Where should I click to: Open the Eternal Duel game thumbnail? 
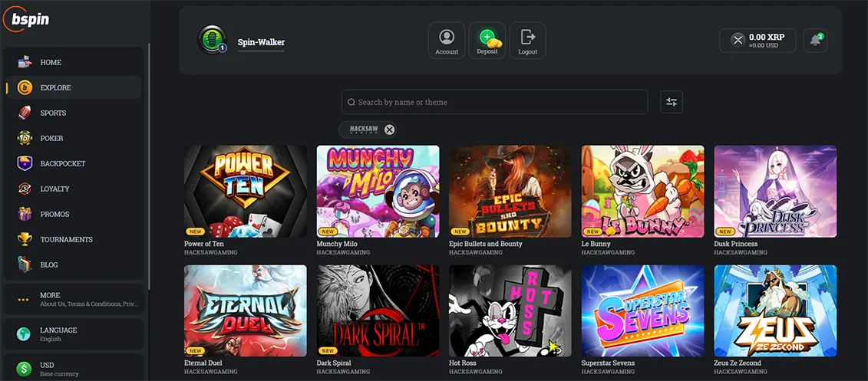[x=246, y=310]
